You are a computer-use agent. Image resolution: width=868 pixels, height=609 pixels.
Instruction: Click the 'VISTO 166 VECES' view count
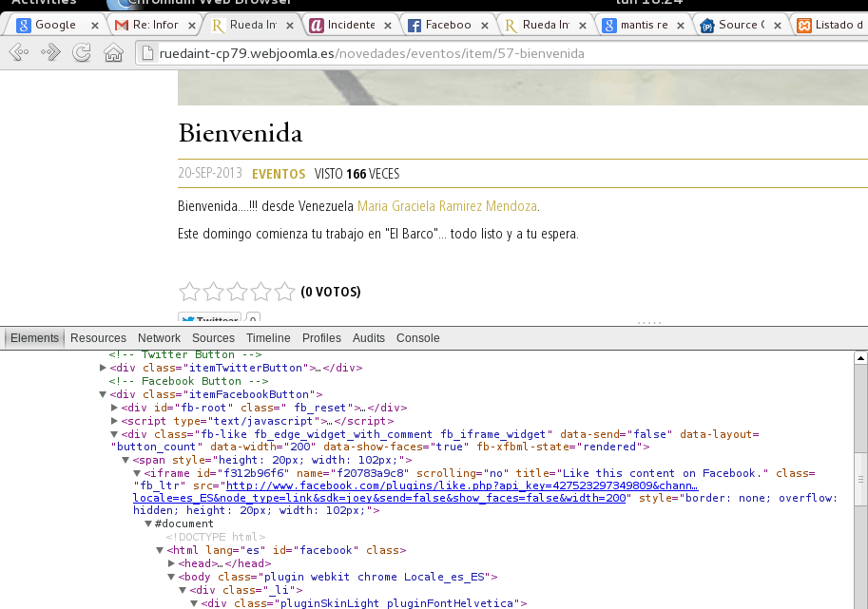click(x=357, y=174)
